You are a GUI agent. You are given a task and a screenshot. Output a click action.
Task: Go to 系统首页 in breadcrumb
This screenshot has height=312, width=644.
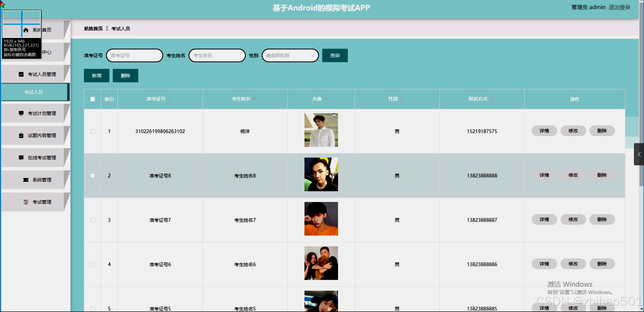[93, 29]
